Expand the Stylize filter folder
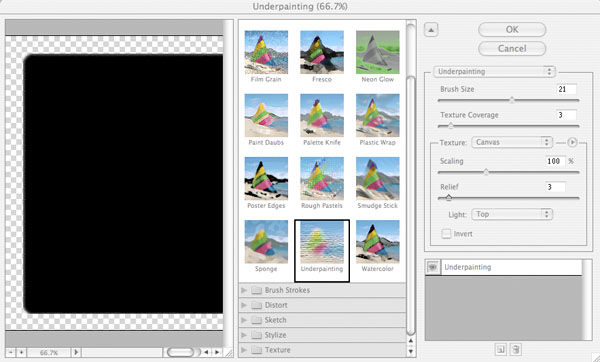Screen dimensions: 600x362 pyautogui.click(x=322, y=335)
